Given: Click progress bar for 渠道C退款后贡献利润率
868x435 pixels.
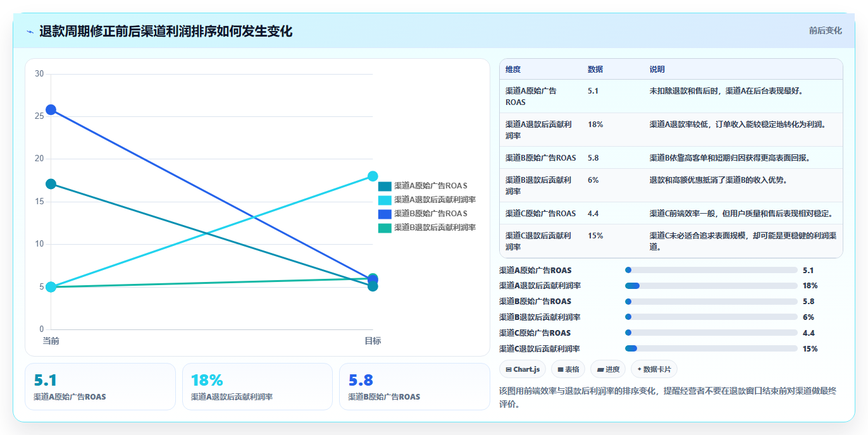Looking at the screenshot, I should pos(711,348).
